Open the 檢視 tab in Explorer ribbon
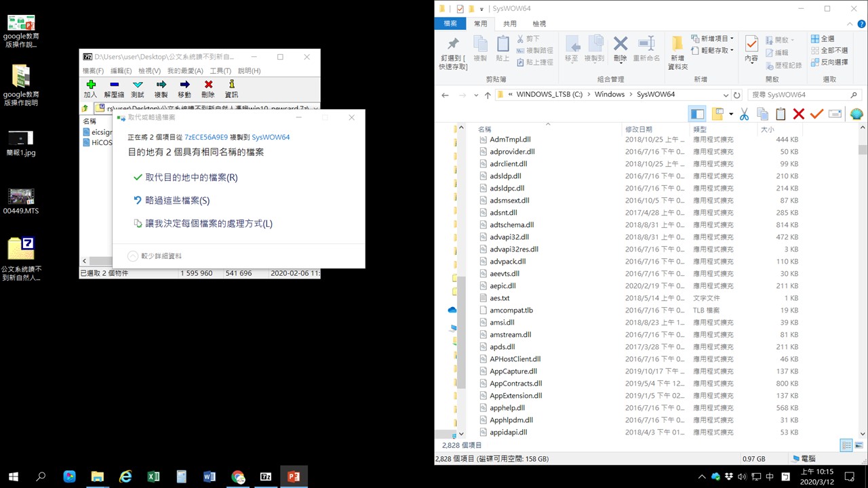 539,24
